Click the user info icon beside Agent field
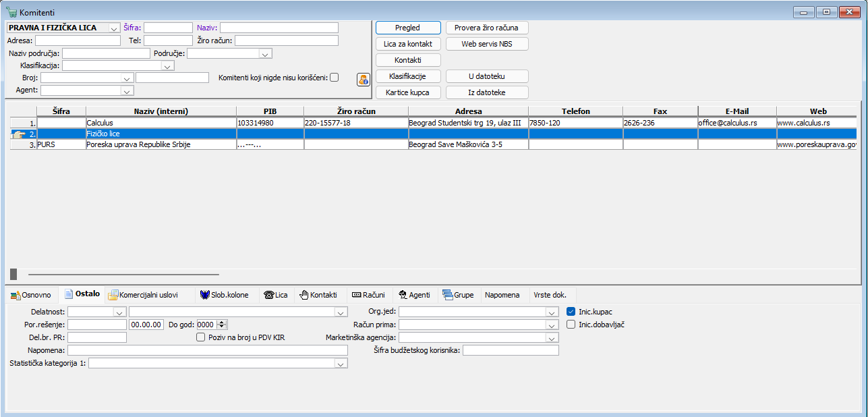 pos(364,80)
